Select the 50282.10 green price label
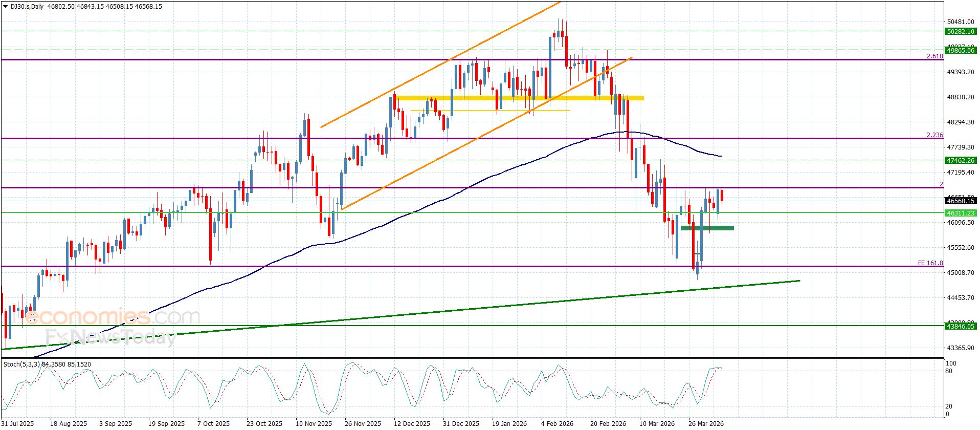The width and height of the screenshot is (980, 430). pos(961,32)
